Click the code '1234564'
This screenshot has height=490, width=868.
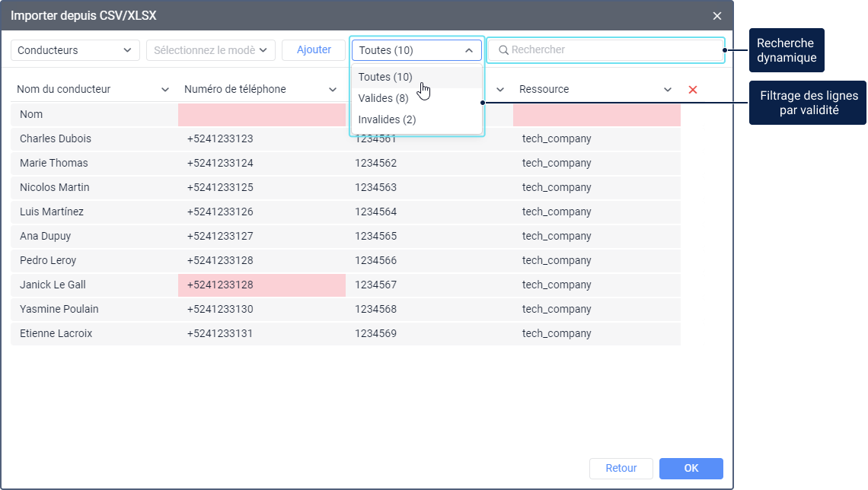pyautogui.click(x=376, y=212)
